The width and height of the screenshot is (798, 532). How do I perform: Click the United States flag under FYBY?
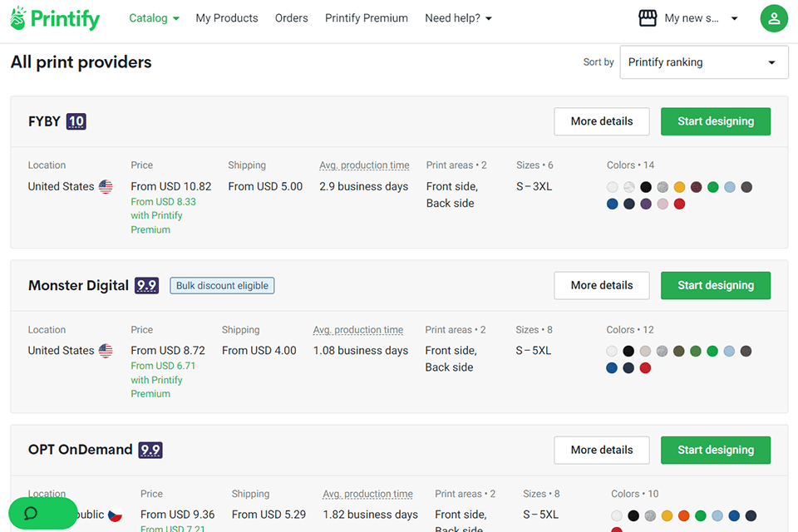coord(106,187)
